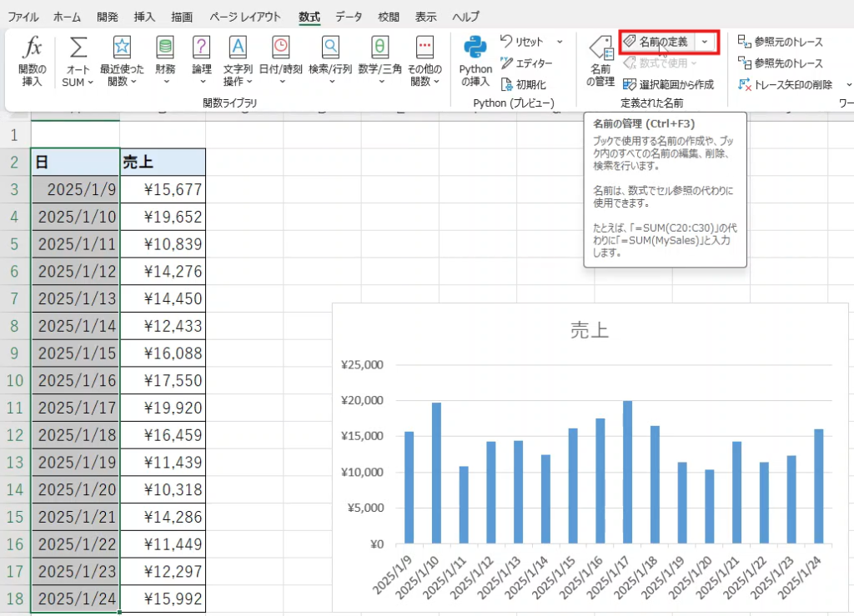Open the 日付/時刻 functions icon
854x616 pixels.
280,48
